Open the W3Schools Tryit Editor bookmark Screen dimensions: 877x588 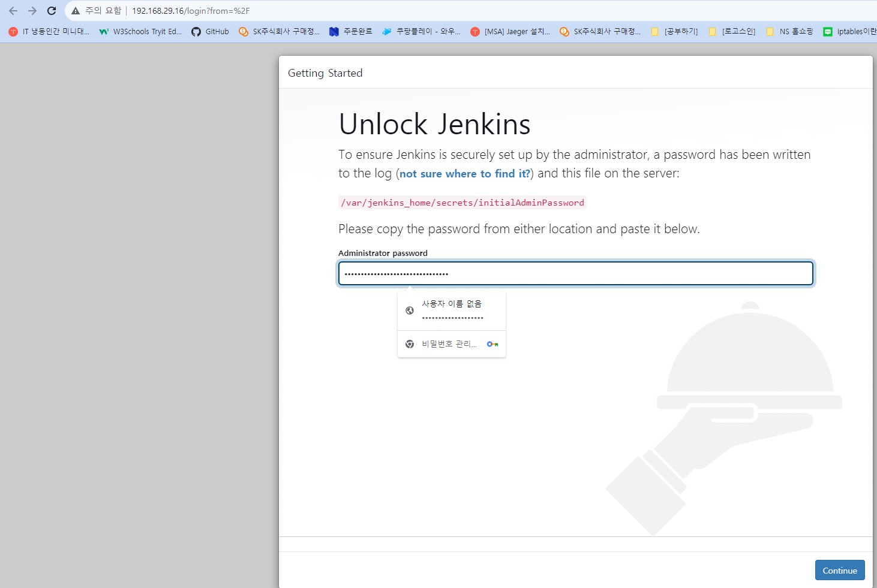pyautogui.click(x=140, y=32)
